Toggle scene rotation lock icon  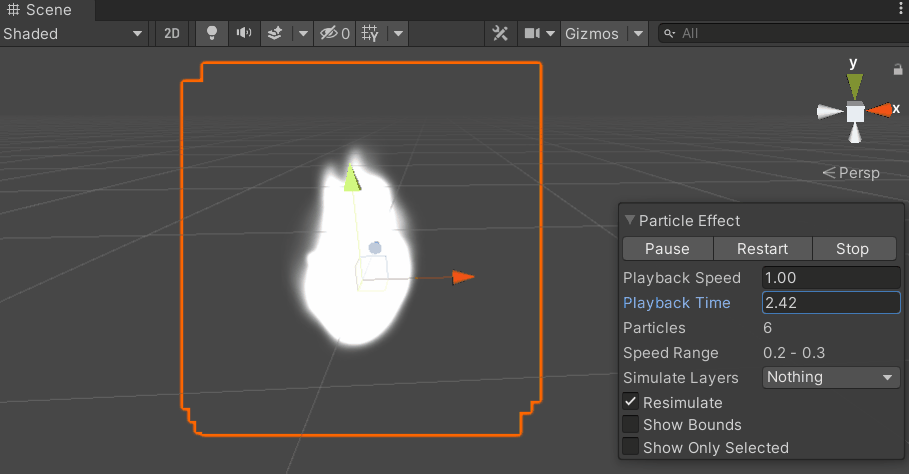(898, 70)
